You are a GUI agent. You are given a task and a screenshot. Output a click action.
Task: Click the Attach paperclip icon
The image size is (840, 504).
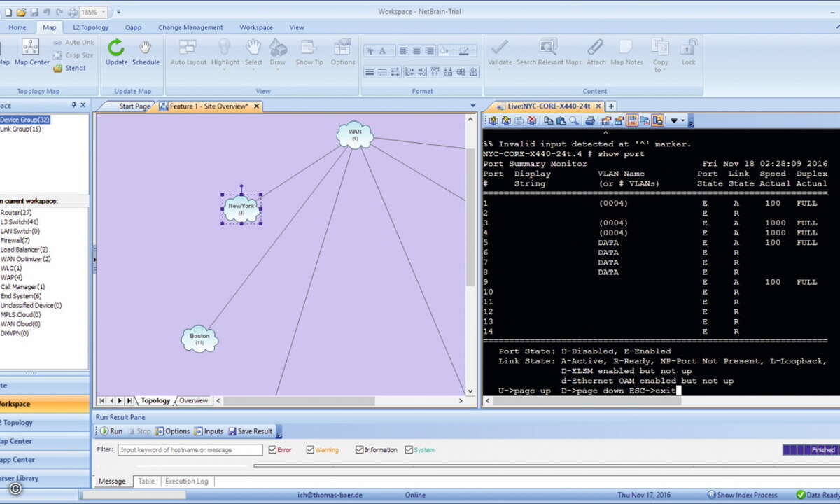click(596, 48)
